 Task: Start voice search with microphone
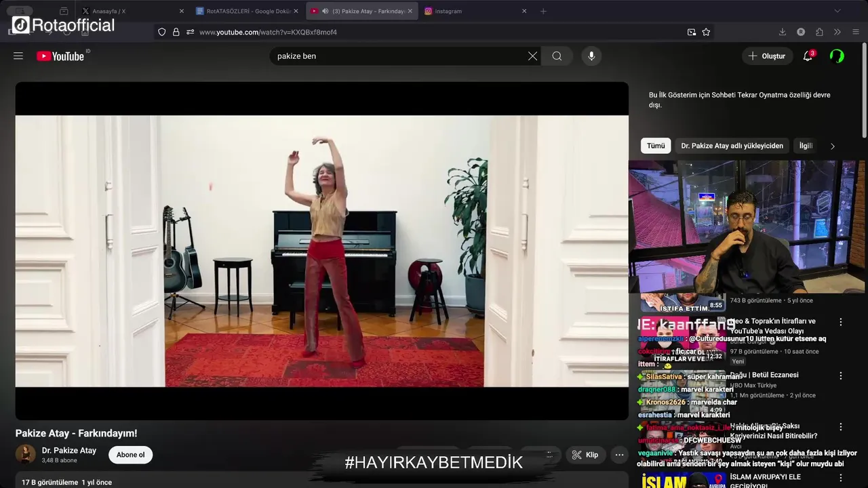coord(591,56)
